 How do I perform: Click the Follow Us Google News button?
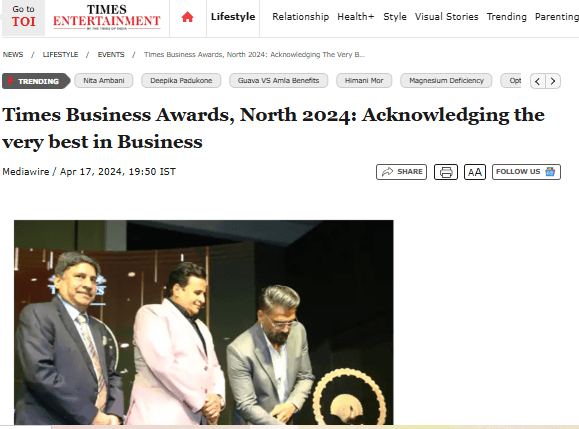(526, 172)
